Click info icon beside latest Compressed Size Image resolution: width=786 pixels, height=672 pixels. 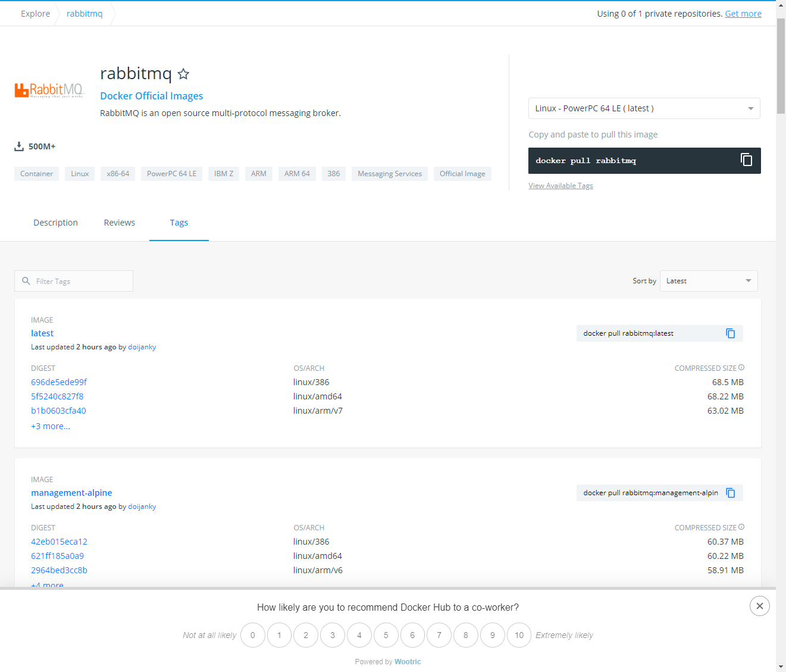pyautogui.click(x=741, y=367)
